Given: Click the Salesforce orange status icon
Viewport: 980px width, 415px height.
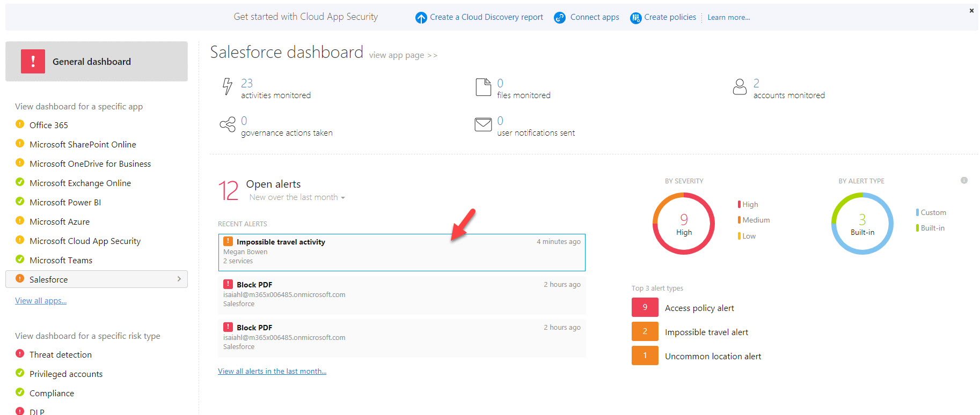Looking at the screenshot, I should coord(20,278).
